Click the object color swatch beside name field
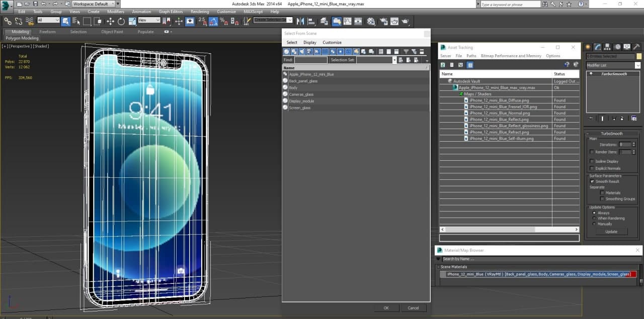 pos(639,56)
